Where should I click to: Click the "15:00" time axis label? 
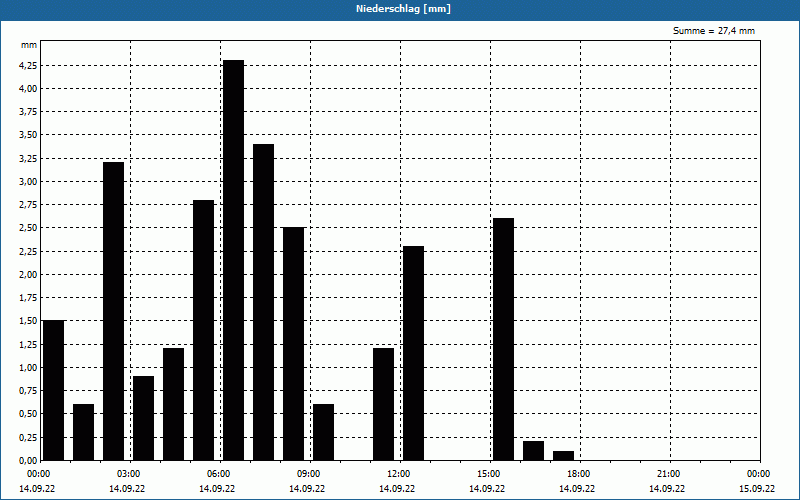pos(489,474)
